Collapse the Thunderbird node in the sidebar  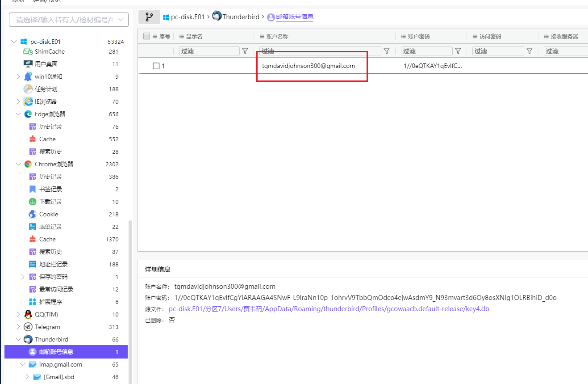pyautogui.click(x=18, y=339)
